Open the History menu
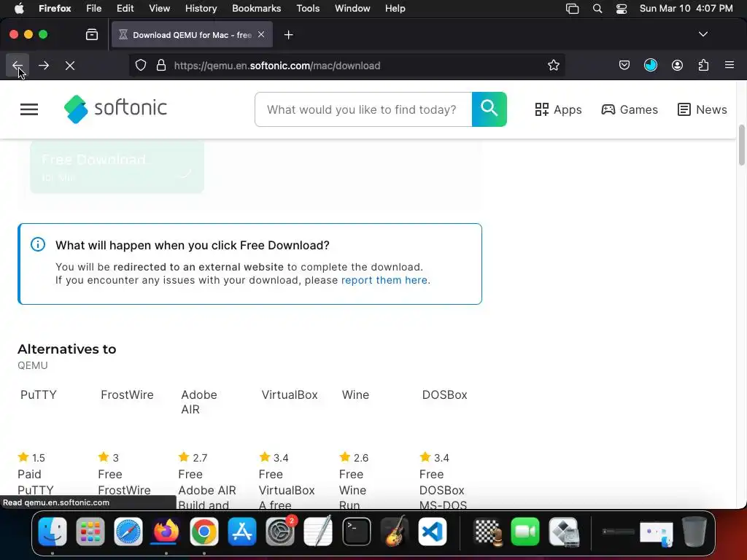The image size is (747, 560). click(x=201, y=8)
